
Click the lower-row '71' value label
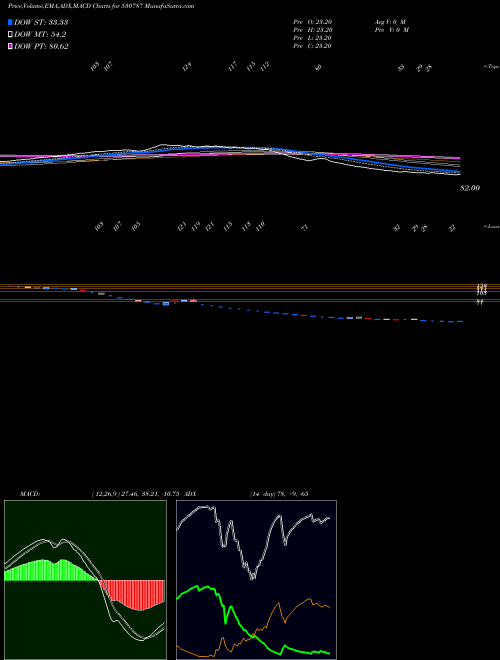(x=306, y=228)
